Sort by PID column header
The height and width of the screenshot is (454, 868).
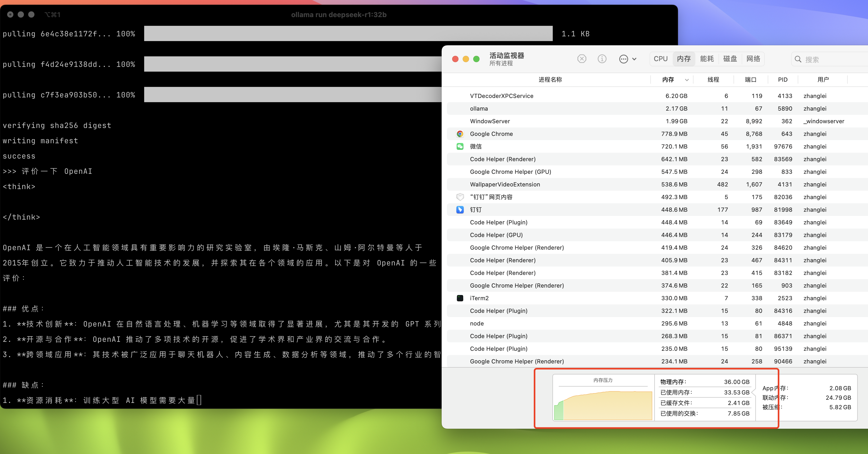click(782, 80)
